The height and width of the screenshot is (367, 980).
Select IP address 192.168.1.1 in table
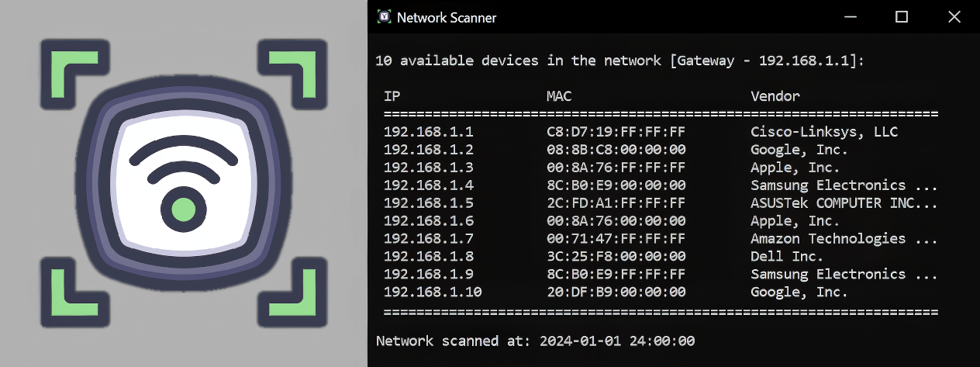point(429,132)
